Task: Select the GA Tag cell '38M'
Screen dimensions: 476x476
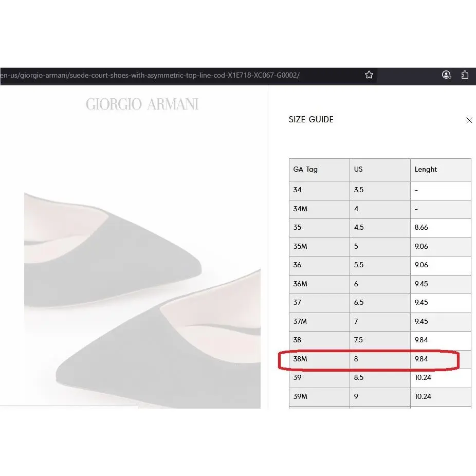Action: pos(319,359)
